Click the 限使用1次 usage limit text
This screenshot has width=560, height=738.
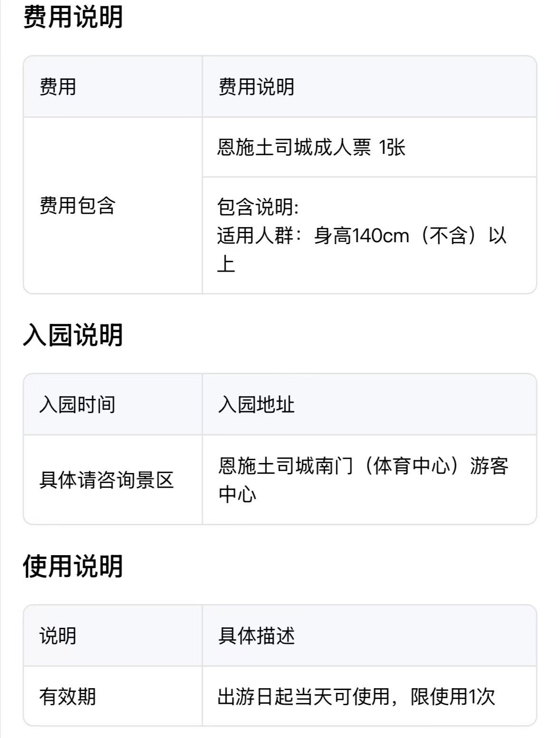coord(453,697)
